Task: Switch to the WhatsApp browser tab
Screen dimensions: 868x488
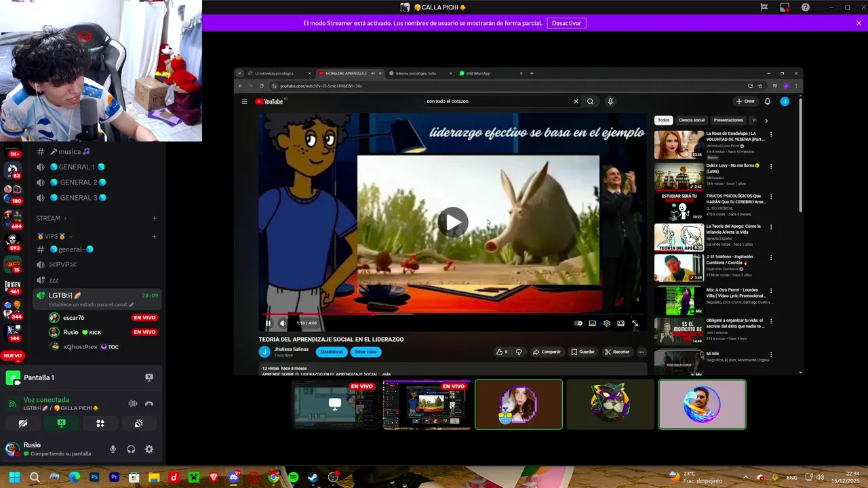Action: click(x=478, y=73)
